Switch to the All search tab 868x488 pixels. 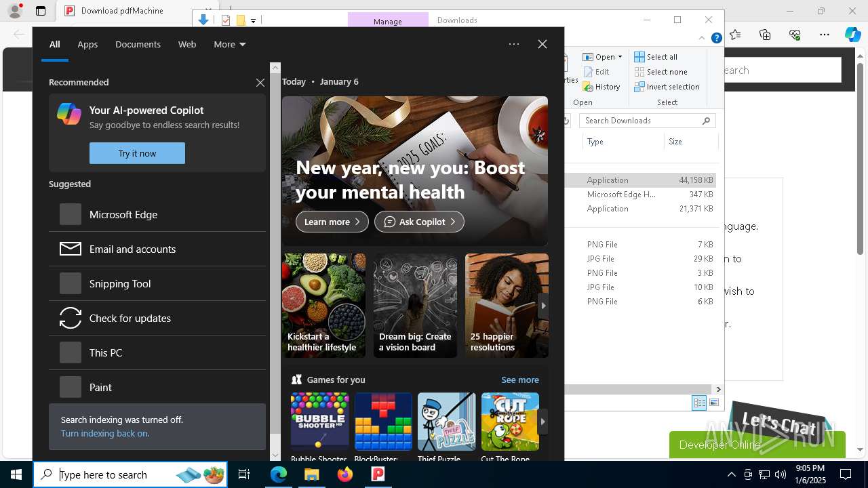[55, 45]
